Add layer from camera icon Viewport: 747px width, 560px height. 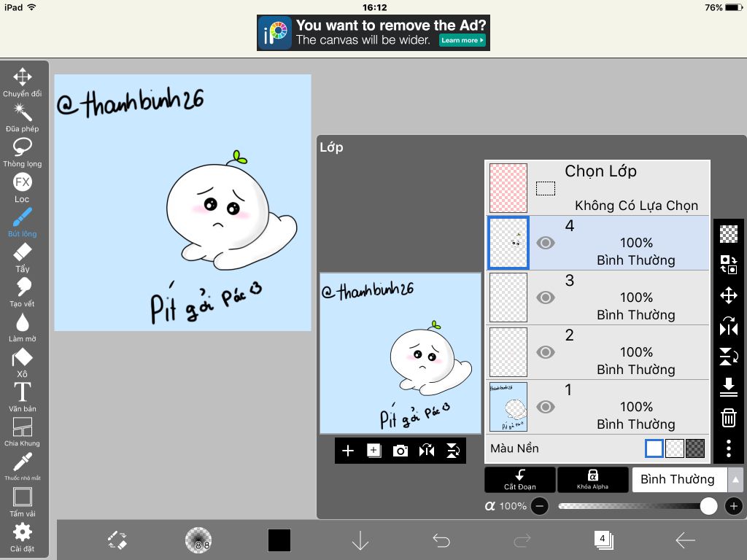(x=400, y=451)
